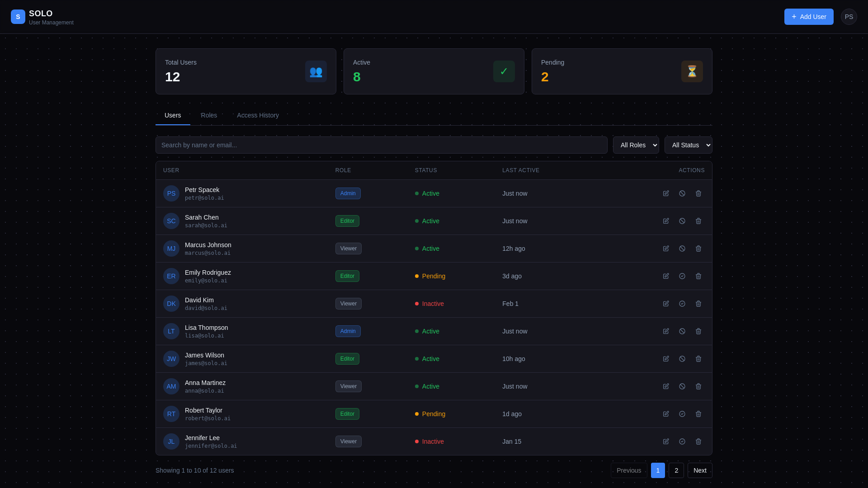
Task: Click the Total Users stat card
Action: [x=246, y=71]
